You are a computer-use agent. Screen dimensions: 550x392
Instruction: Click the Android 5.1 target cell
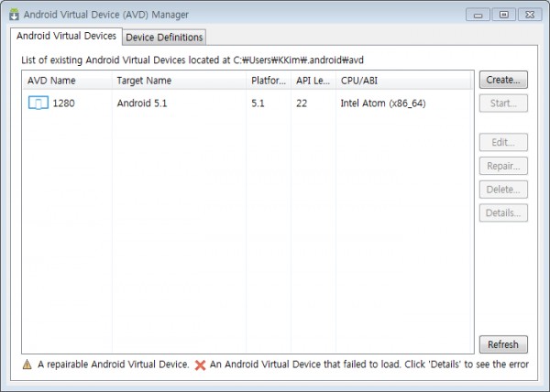pyautogui.click(x=142, y=103)
